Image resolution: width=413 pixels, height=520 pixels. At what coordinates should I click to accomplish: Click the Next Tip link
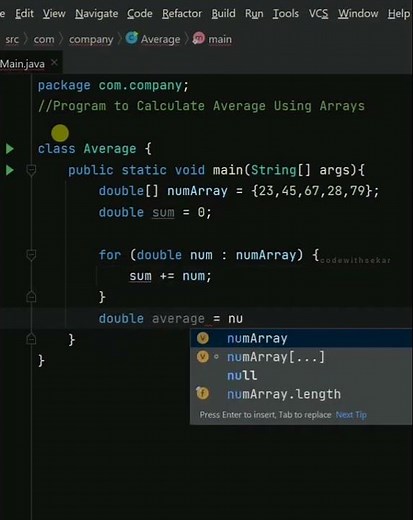[351, 415]
